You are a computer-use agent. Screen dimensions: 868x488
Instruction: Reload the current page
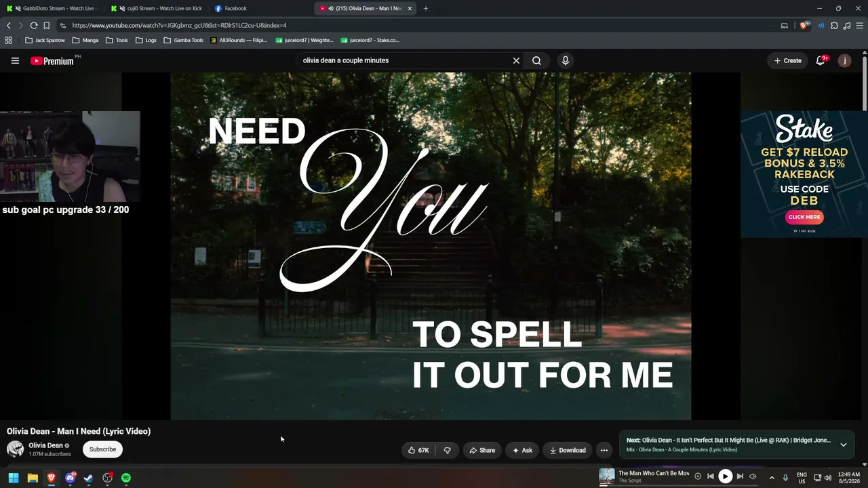tap(33, 25)
